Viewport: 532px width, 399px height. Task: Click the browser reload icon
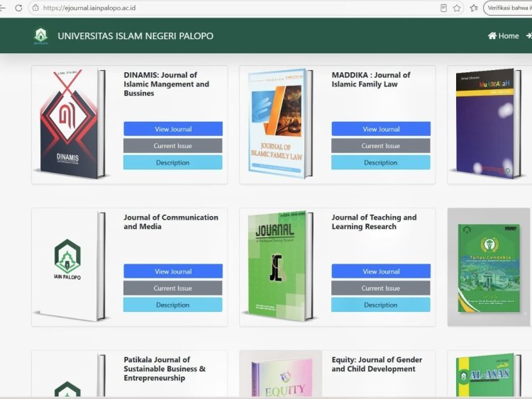(x=18, y=8)
